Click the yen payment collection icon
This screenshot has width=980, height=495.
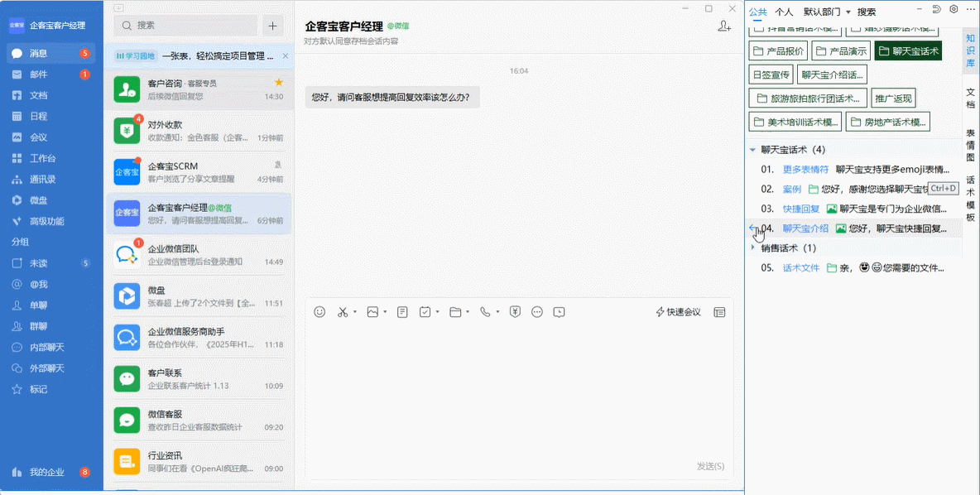pyautogui.click(x=515, y=312)
